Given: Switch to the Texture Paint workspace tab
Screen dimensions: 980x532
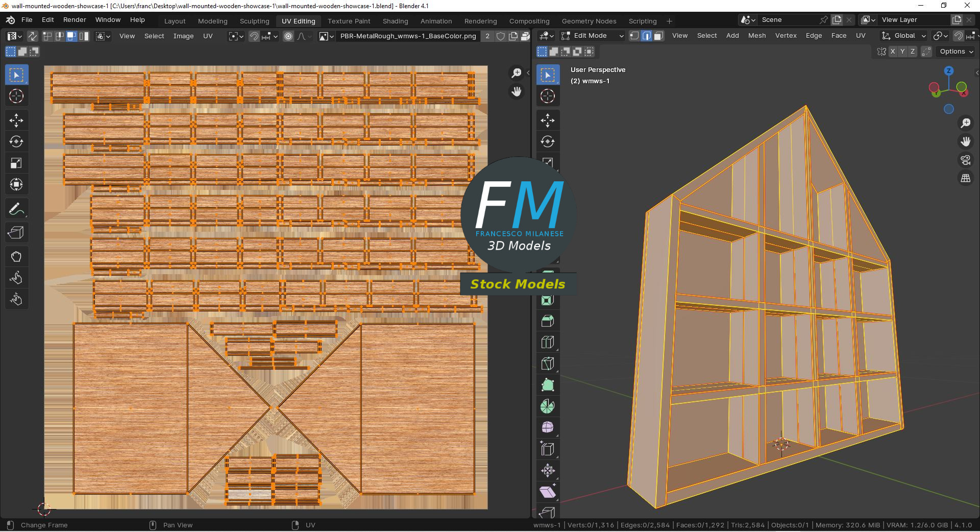Looking at the screenshot, I should tap(349, 21).
